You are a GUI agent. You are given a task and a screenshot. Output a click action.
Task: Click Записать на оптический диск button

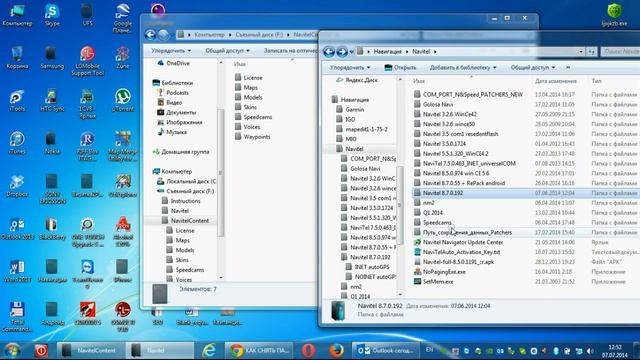291,51
